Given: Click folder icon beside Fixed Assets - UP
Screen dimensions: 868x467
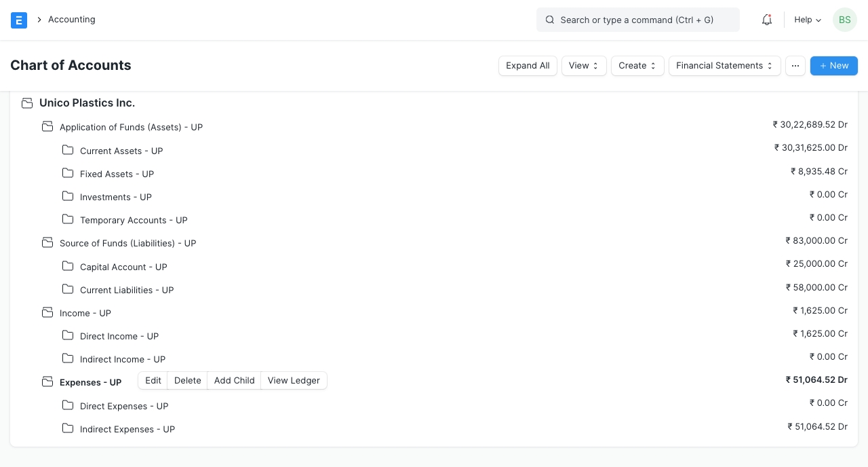Looking at the screenshot, I should click(68, 173).
